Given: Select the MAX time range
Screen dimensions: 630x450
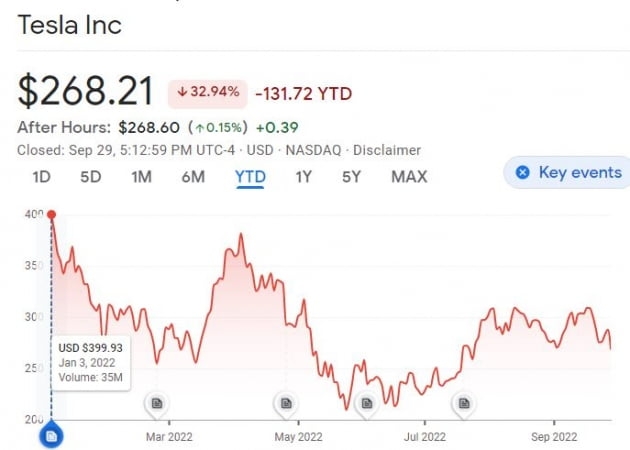Looking at the screenshot, I should (x=409, y=177).
